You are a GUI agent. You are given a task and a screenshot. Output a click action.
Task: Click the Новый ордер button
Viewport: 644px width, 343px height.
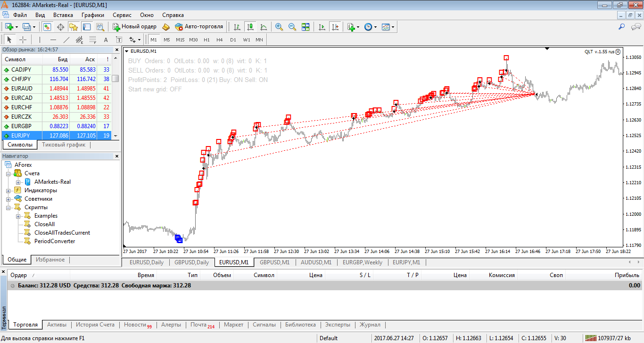click(135, 27)
